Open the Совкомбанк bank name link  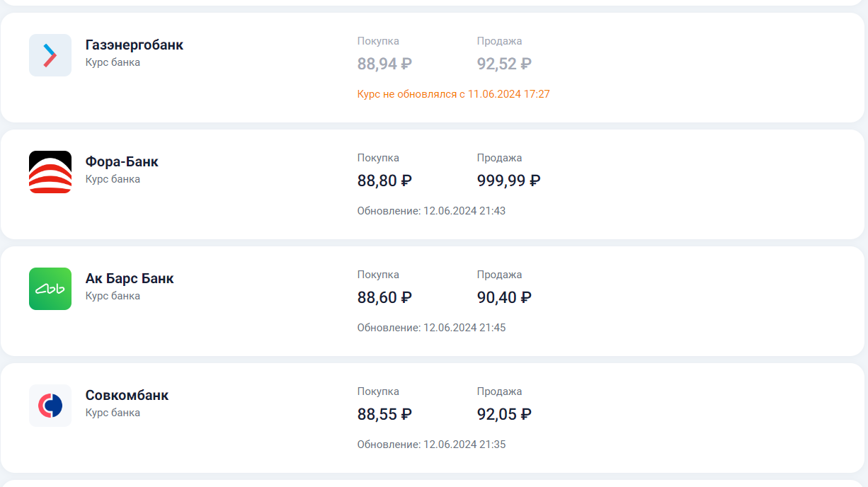click(x=127, y=396)
